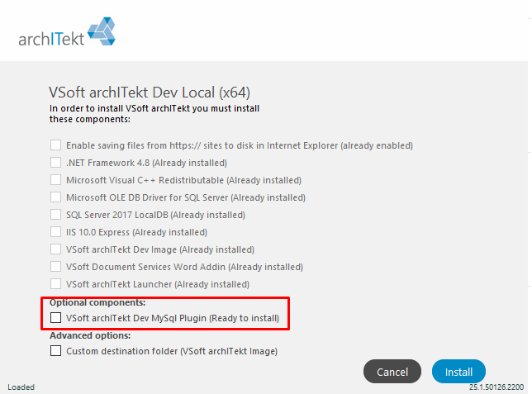The height and width of the screenshot is (394, 532).
Task: Select the VSoft archITekt Launcher checkbox
Action: point(55,283)
